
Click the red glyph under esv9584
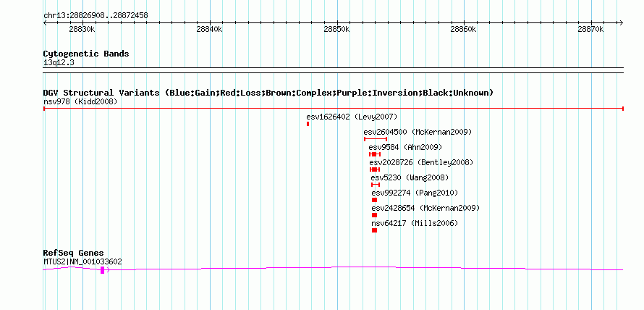(x=375, y=154)
